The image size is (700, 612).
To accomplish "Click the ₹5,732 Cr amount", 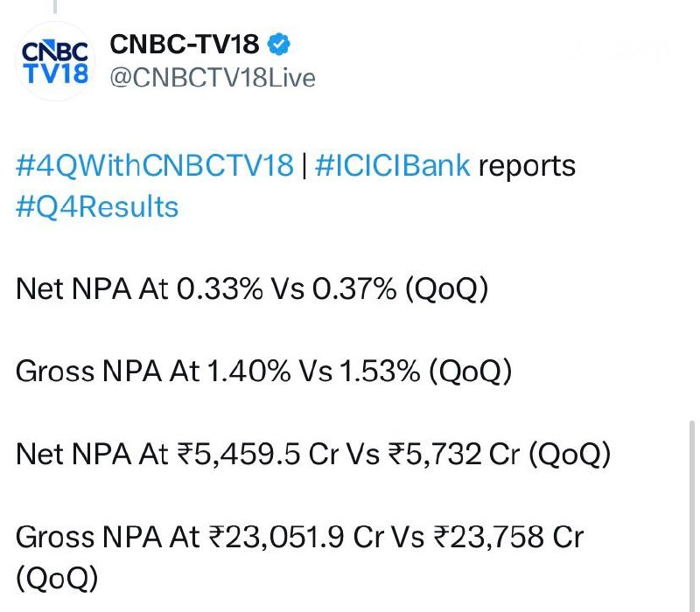I will click(x=452, y=454).
